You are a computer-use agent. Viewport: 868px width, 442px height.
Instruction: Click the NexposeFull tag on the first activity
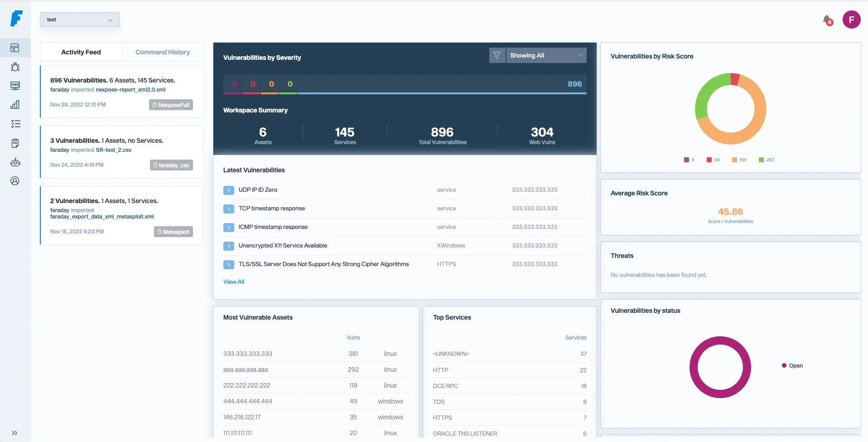click(x=171, y=105)
